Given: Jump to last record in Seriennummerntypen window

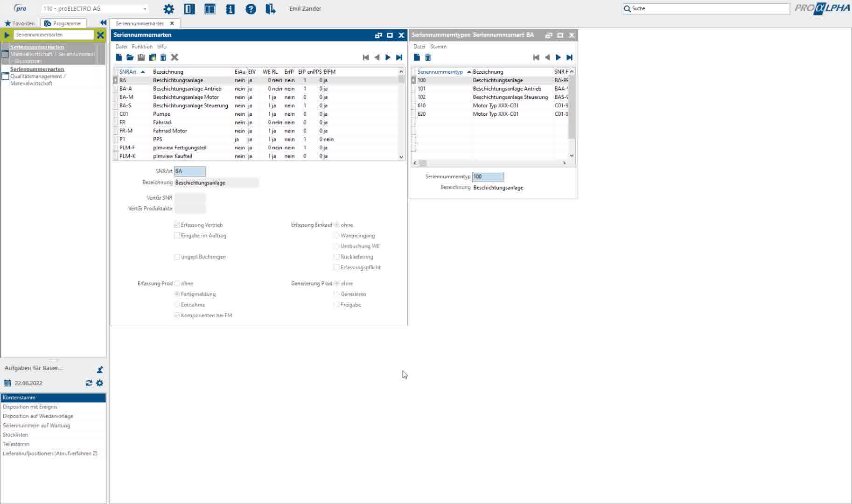Looking at the screenshot, I should click(569, 57).
